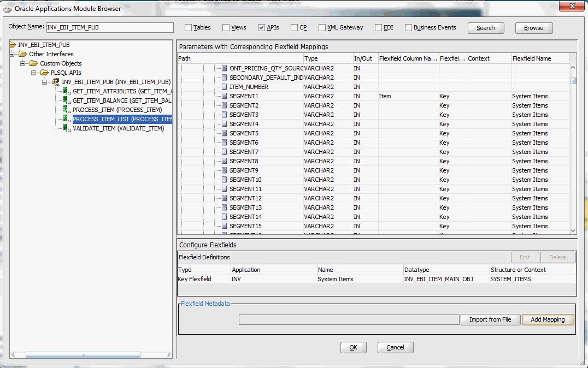The height and width of the screenshot is (368, 588).
Task: Click the PROCESS_ITEM_LIST procedure icon
Action: (67, 119)
